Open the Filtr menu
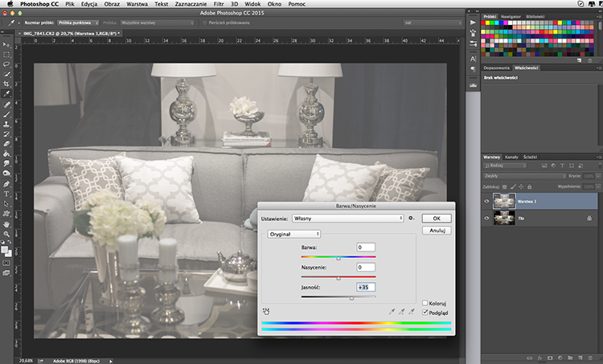Viewport: 603px width, 364px height. coord(219,4)
